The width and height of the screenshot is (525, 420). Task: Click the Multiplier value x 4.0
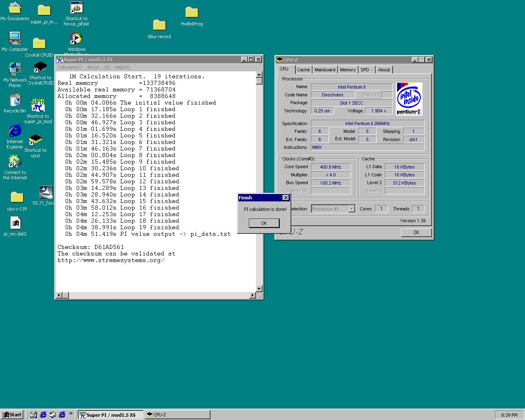[331, 175]
